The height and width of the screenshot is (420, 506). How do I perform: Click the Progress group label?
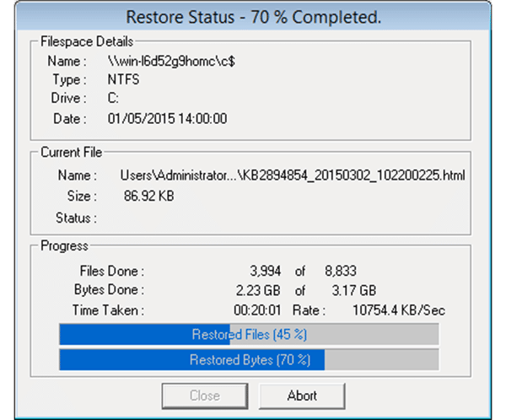click(64, 246)
